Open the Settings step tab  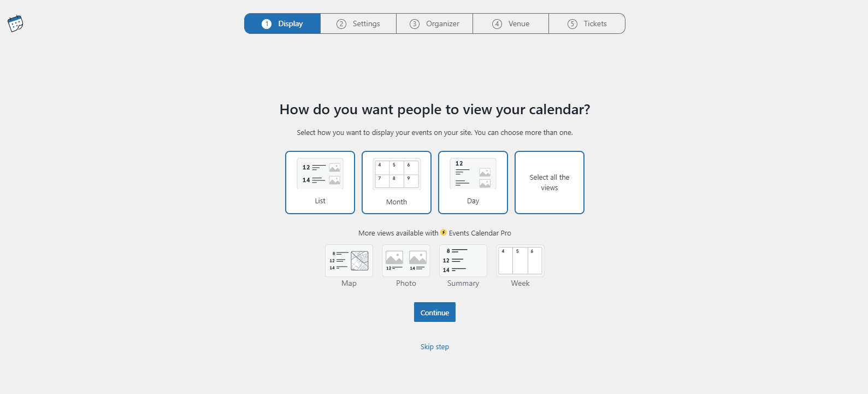click(358, 23)
